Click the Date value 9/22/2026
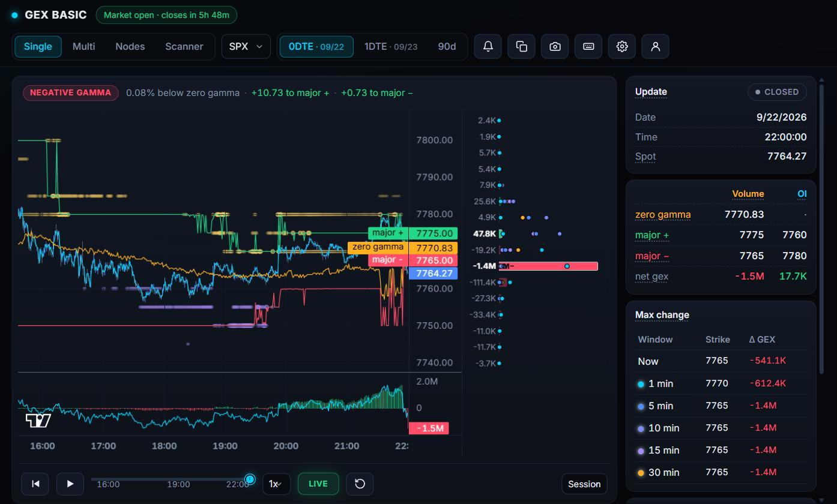The image size is (837, 504). click(782, 117)
